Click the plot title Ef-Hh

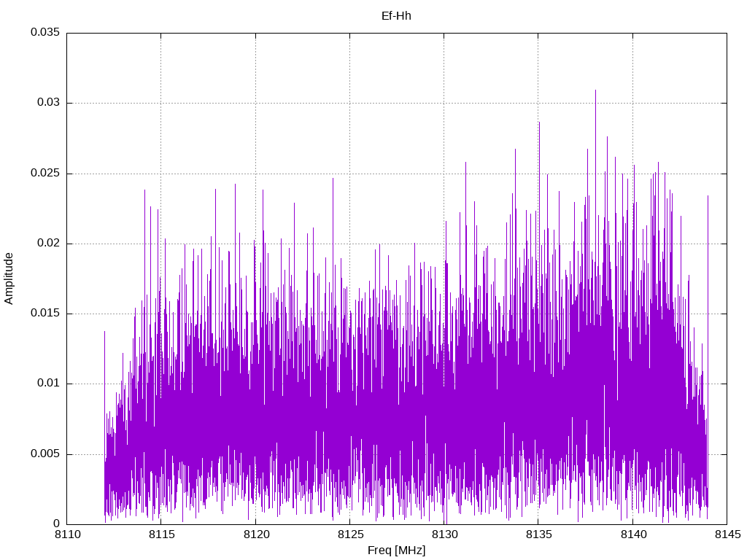396,16
